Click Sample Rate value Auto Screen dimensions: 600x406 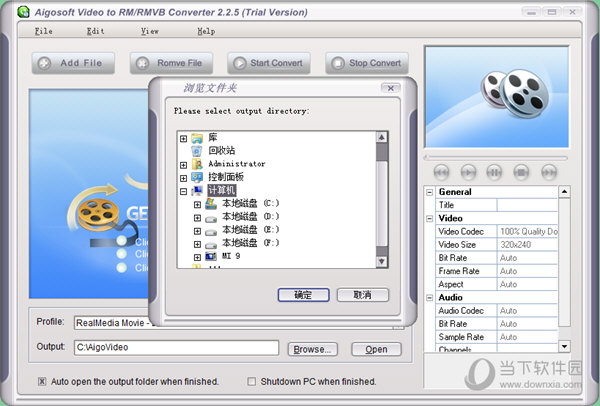527,337
